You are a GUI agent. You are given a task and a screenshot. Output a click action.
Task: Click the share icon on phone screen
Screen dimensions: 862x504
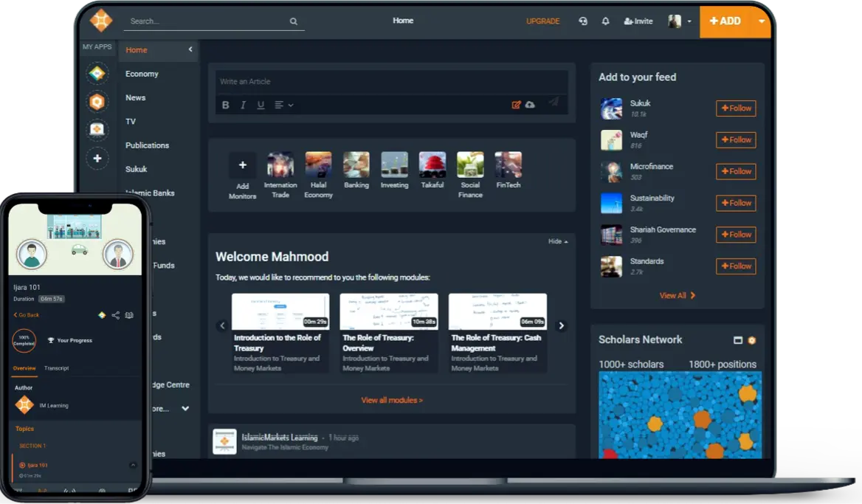tap(115, 315)
